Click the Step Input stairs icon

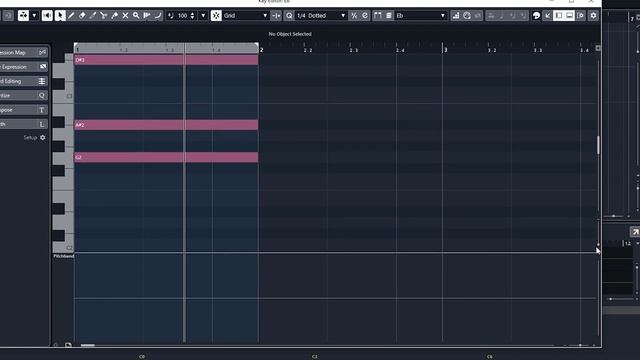point(456,16)
